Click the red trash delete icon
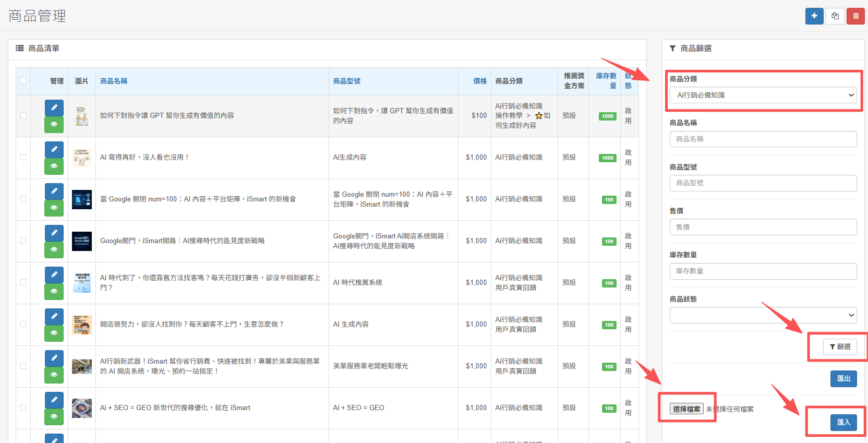This screenshot has width=868, height=443. coord(855,16)
